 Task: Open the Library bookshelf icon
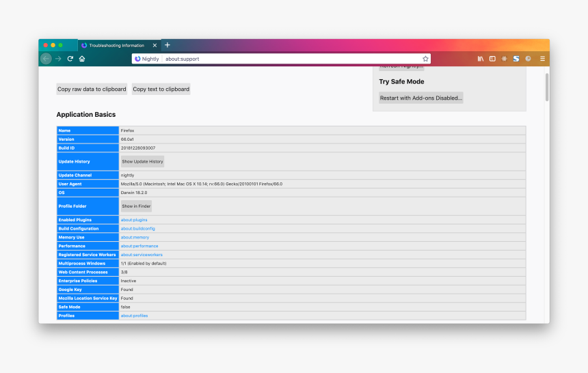click(x=481, y=59)
